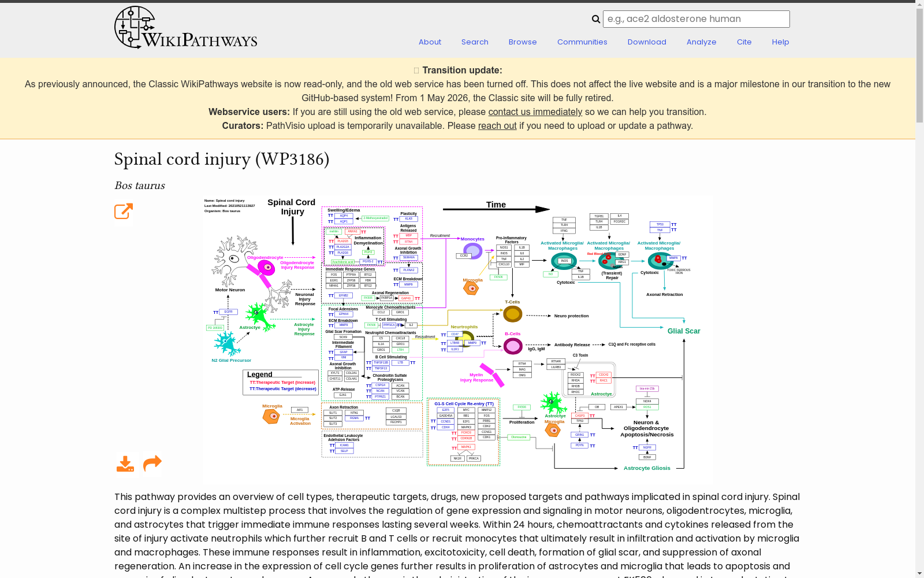
Task: Click the 'G1-S Cell Cycle Re-entry (TT)' label
Action: [464, 404]
